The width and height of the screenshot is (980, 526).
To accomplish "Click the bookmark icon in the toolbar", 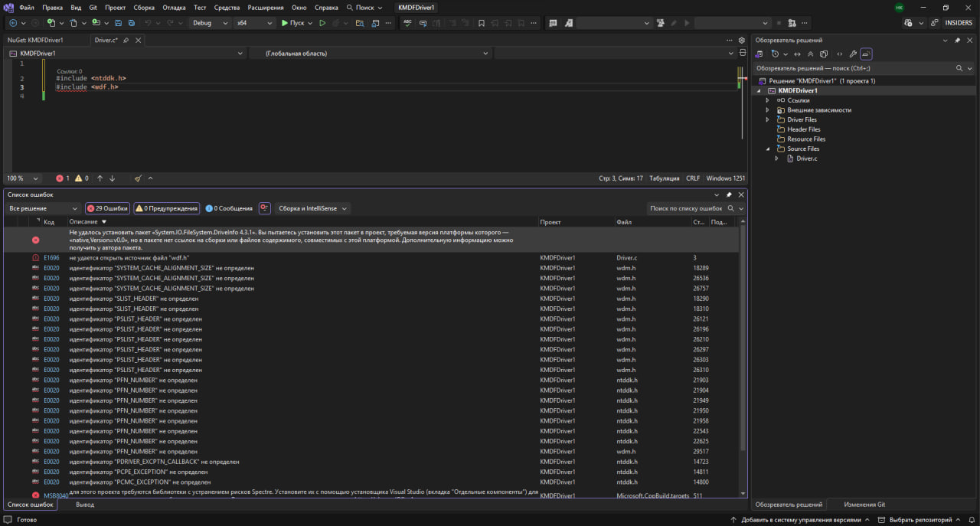I will (x=481, y=23).
